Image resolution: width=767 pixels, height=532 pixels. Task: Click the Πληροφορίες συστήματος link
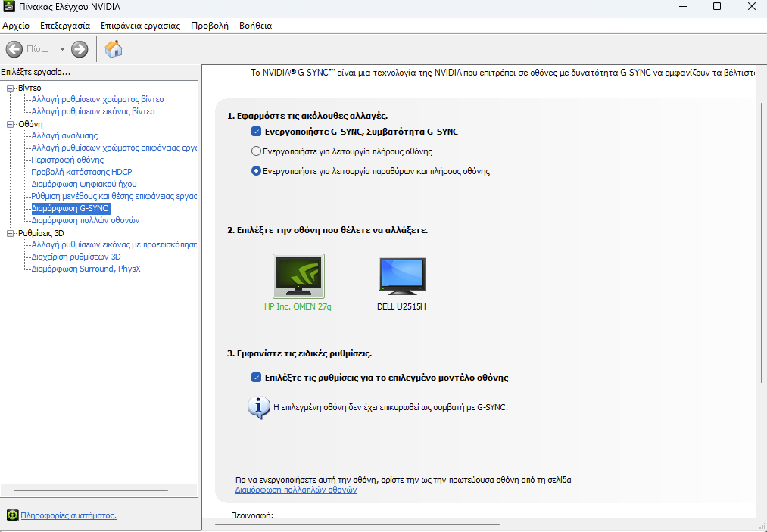[68, 515]
